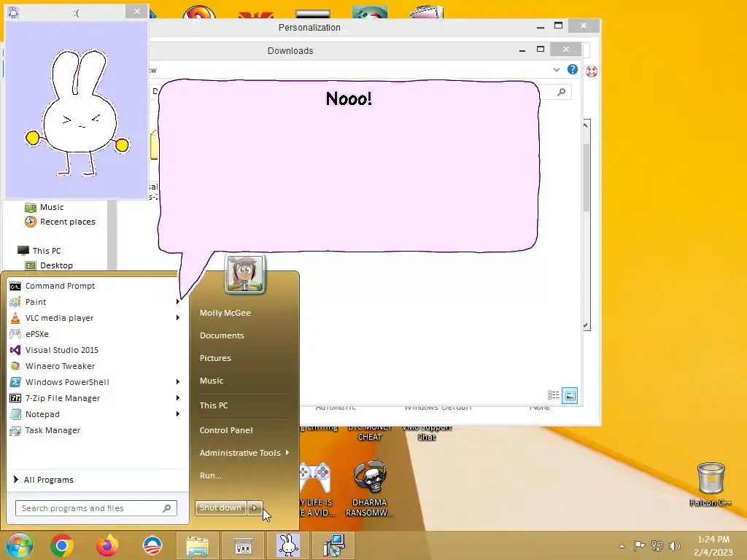Image resolution: width=747 pixels, height=560 pixels.
Task: Open Google Chrome from taskbar
Action: point(62,545)
